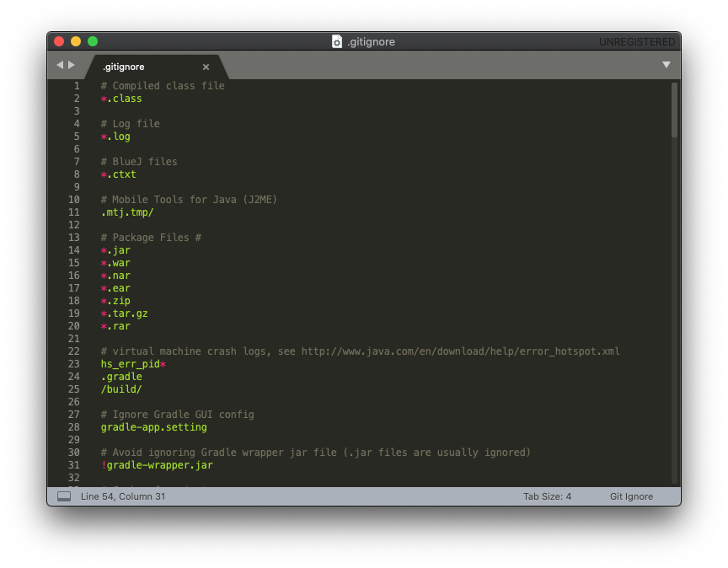Click the hs_err_pid* entry
Image resolution: width=728 pixels, height=568 pixels.
pyautogui.click(x=133, y=364)
